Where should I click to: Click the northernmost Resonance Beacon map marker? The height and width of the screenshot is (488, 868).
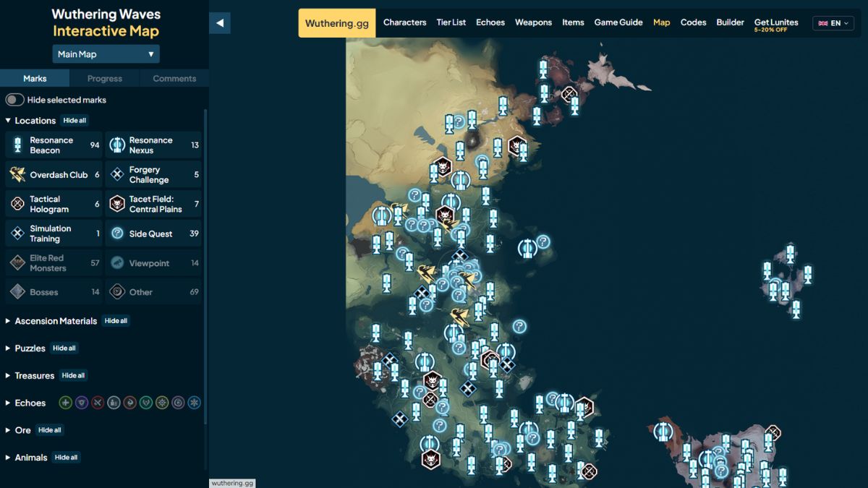pyautogui.click(x=543, y=70)
